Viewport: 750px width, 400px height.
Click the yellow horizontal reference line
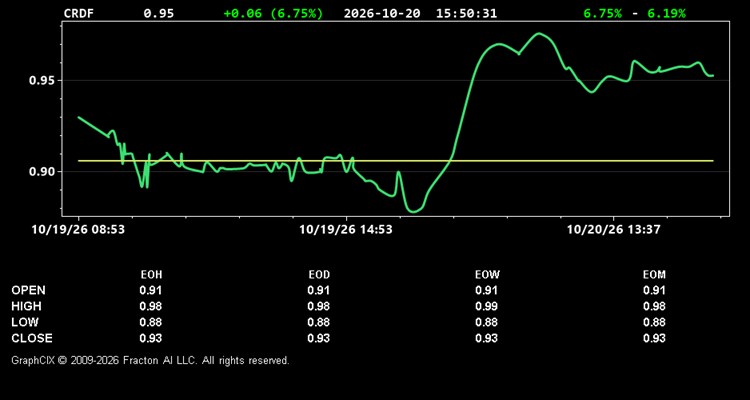(396, 161)
